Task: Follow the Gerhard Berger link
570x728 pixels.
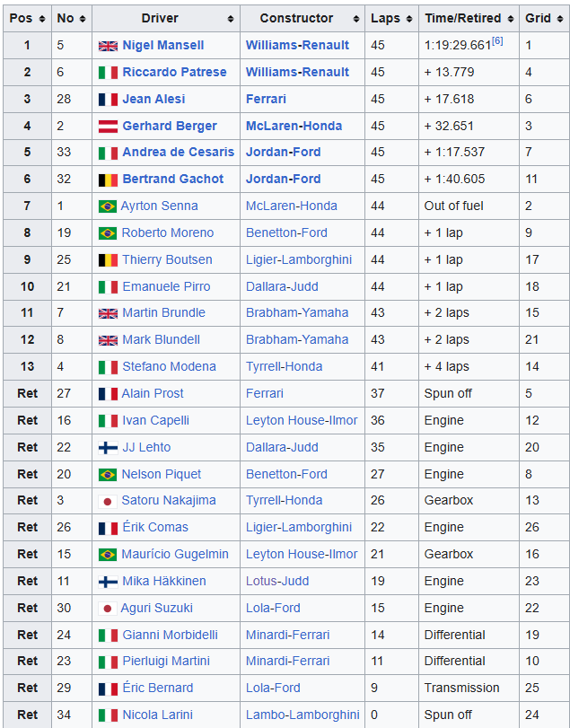Action: pos(170,126)
